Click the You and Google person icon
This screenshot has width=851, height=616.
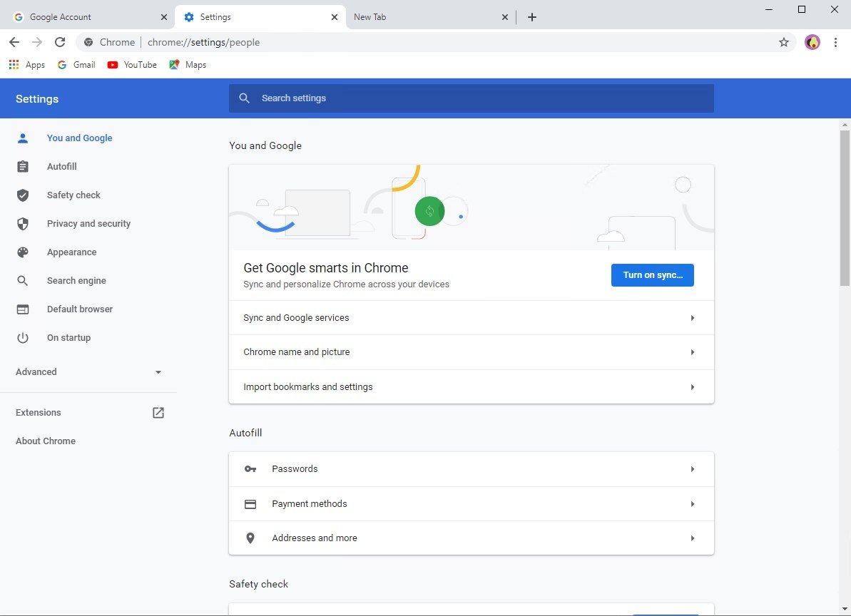(23, 138)
